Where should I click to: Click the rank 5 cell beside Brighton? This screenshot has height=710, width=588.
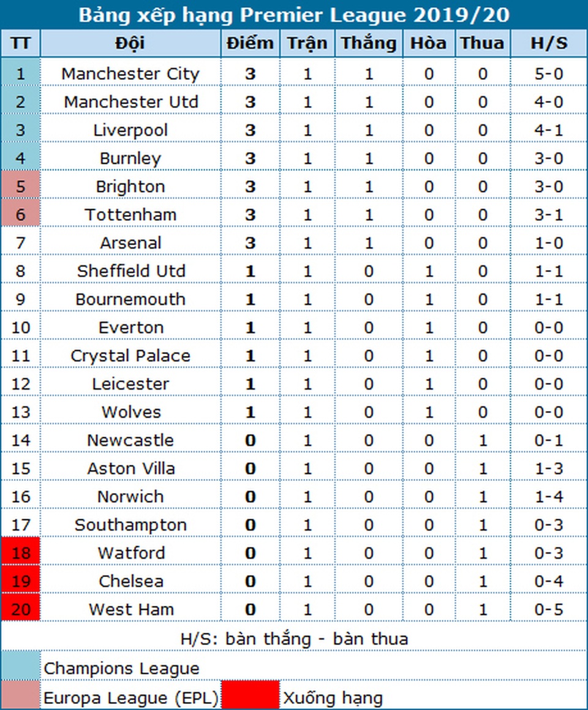click(21, 186)
